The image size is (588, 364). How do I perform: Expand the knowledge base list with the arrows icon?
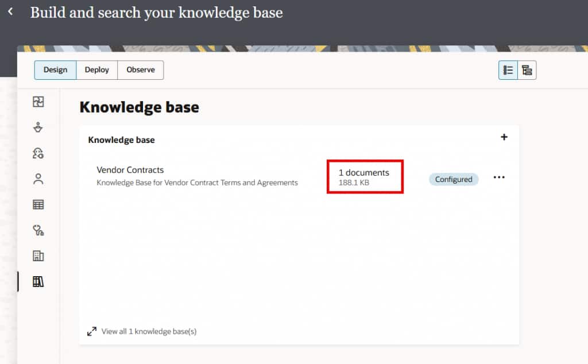click(92, 331)
